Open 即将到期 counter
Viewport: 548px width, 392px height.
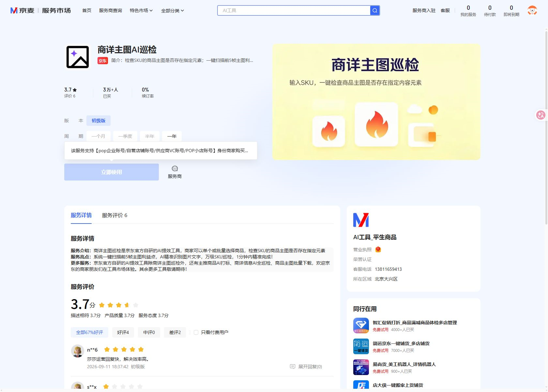pos(511,11)
